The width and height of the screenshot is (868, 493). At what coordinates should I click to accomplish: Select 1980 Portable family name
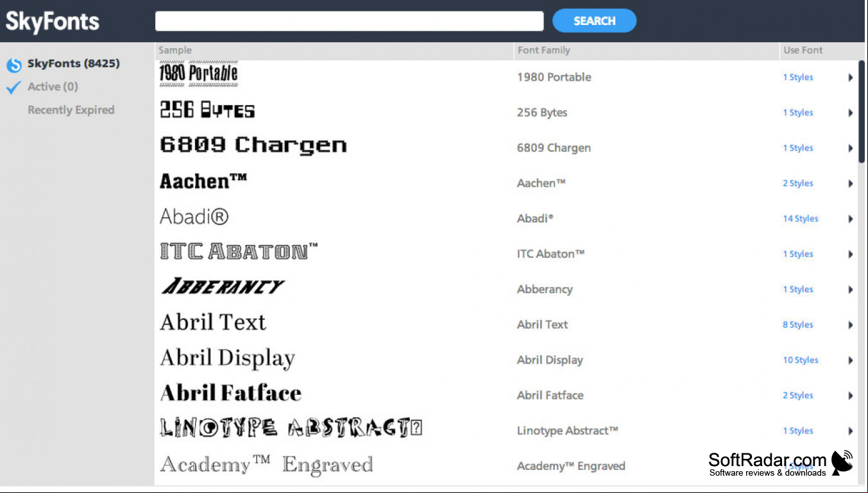(554, 77)
